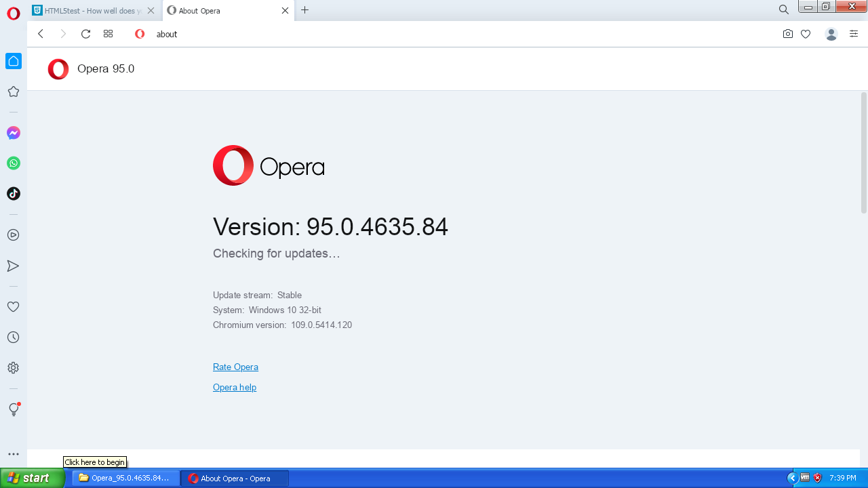Close the HTML5test tab
The width and height of the screenshot is (868, 488).
[151, 11]
